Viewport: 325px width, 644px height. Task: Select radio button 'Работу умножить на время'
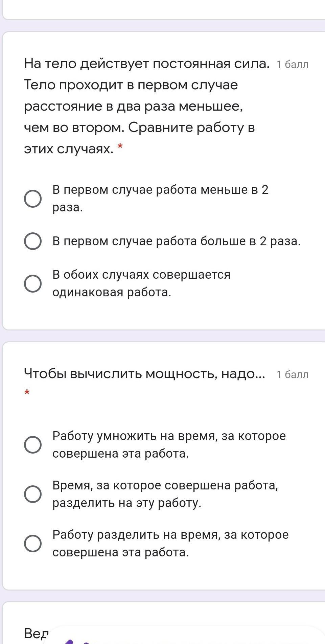click(x=33, y=444)
